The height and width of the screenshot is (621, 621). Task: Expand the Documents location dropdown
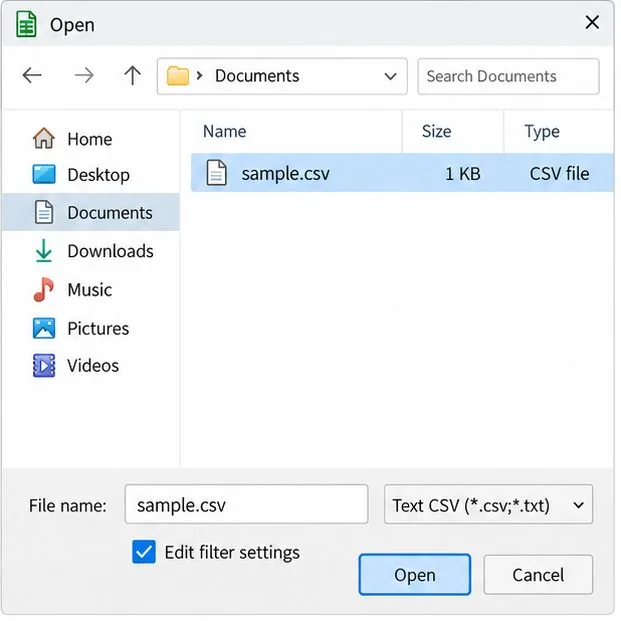point(391,76)
